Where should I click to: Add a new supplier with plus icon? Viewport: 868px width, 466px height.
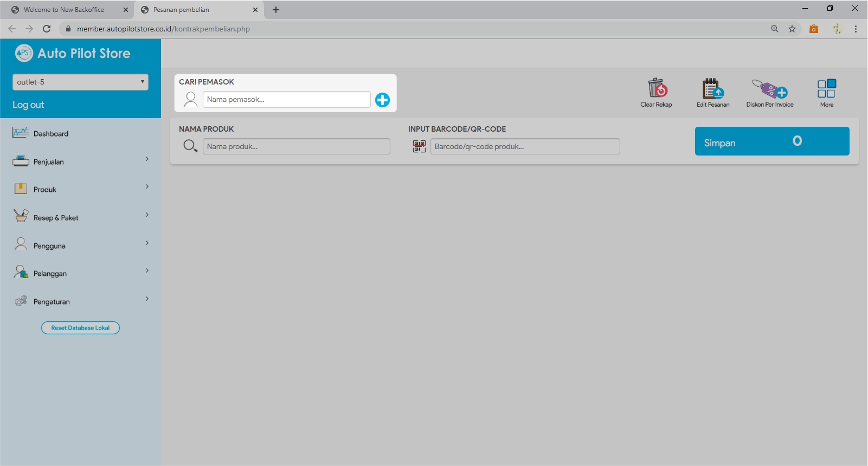point(382,100)
